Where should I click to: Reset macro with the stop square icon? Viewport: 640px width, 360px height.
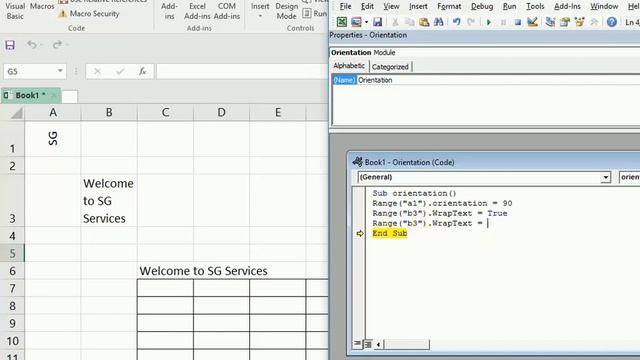[x=518, y=22]
